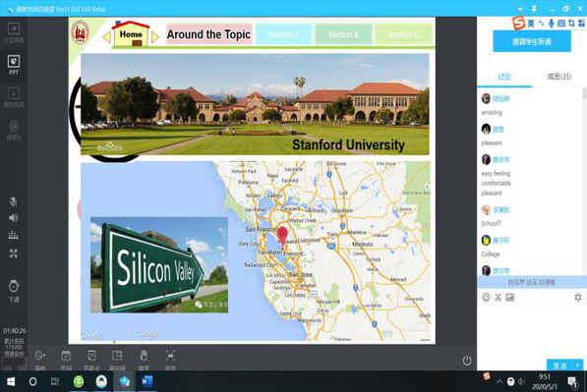The height and width of the screenshot is (392, 587).
Task: Open the raise-hand icon in bottom toolbar
Action: (x=144, y=360)
